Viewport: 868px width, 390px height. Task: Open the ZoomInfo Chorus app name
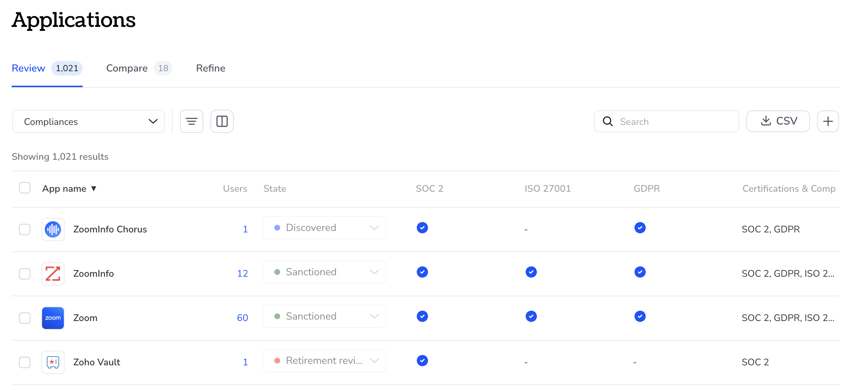pos(110,229)
